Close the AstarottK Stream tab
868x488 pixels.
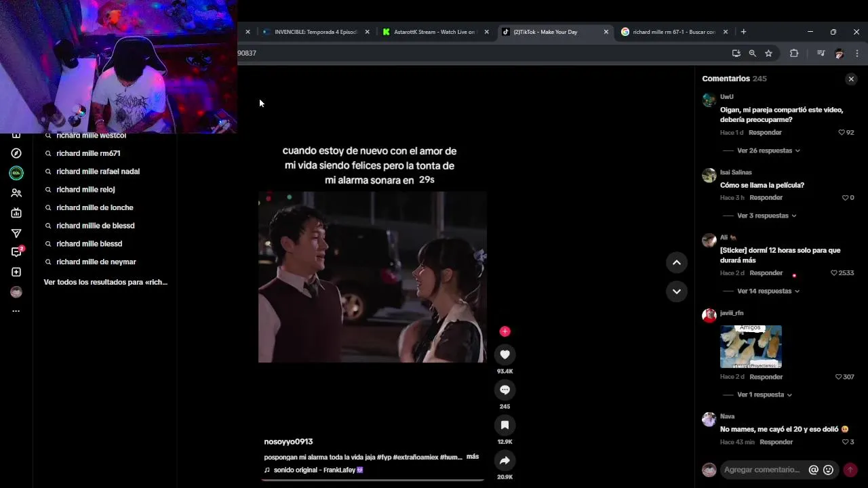[x=486, y=32]
